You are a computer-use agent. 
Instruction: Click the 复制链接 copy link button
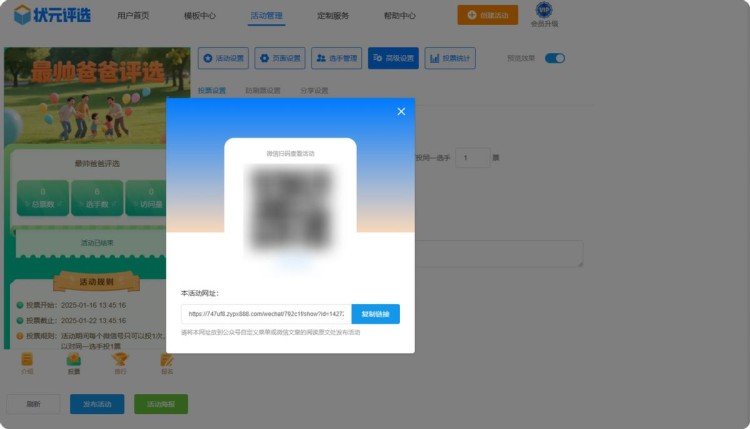point(375,314)
